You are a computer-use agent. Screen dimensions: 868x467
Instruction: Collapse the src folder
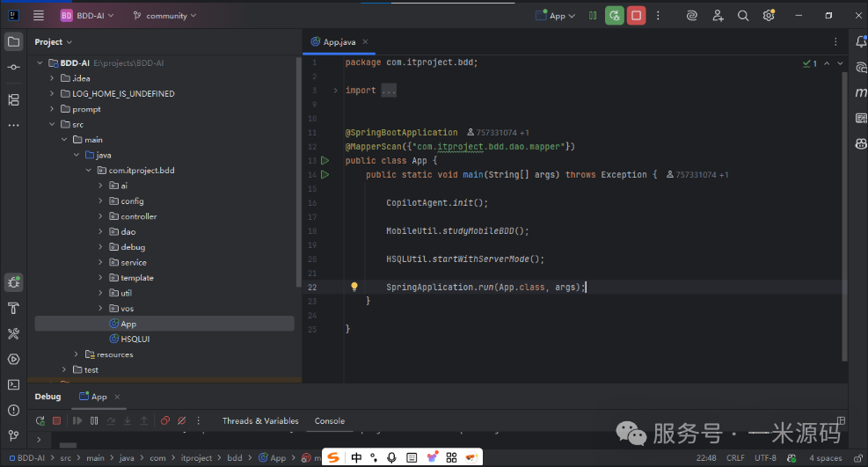coord(52,124)
